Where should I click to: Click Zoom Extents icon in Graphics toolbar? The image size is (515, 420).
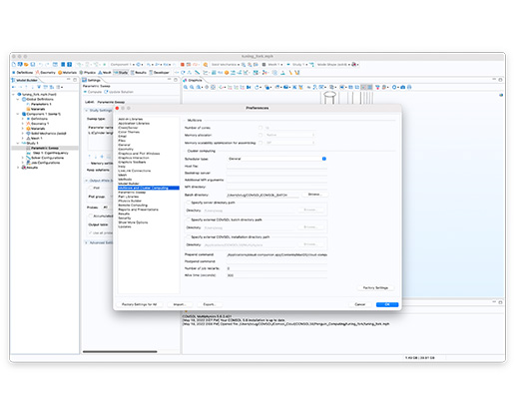213,87
